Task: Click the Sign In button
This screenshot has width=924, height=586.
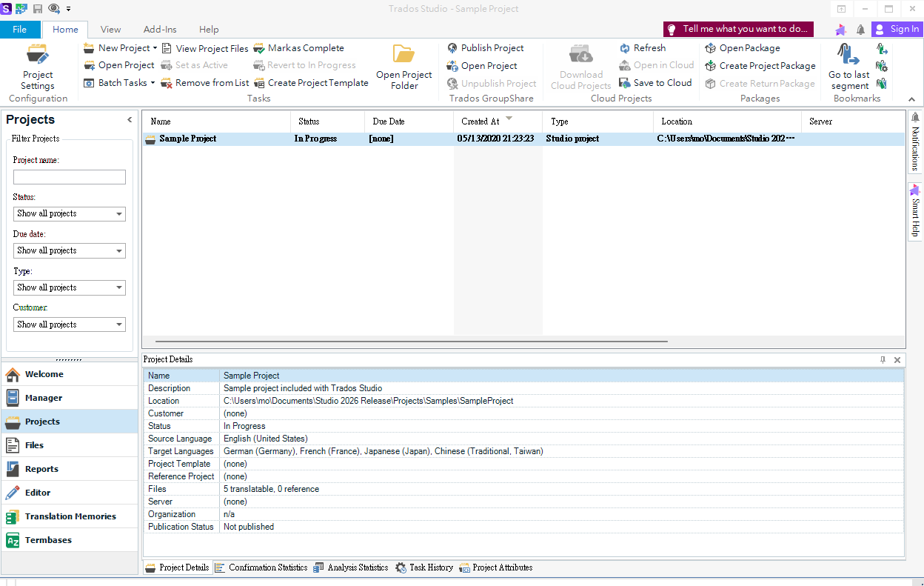Action: pyautogui.click(x=897, y=30)
